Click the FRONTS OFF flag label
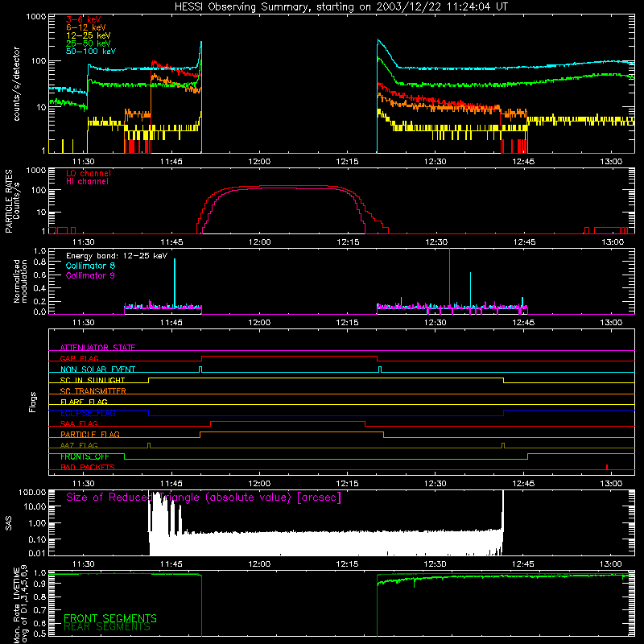This screenshot has height=644, width=644. click(85, 456)
